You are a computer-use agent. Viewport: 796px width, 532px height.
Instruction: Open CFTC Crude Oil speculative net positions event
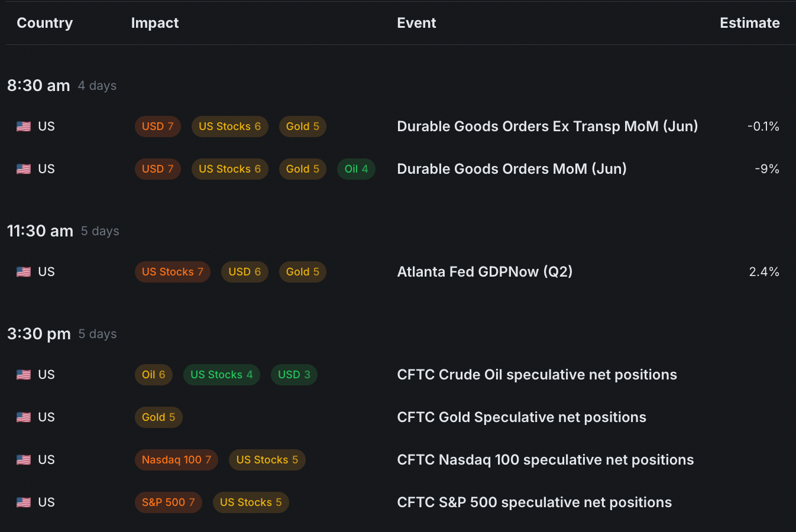tap(536, 375)
